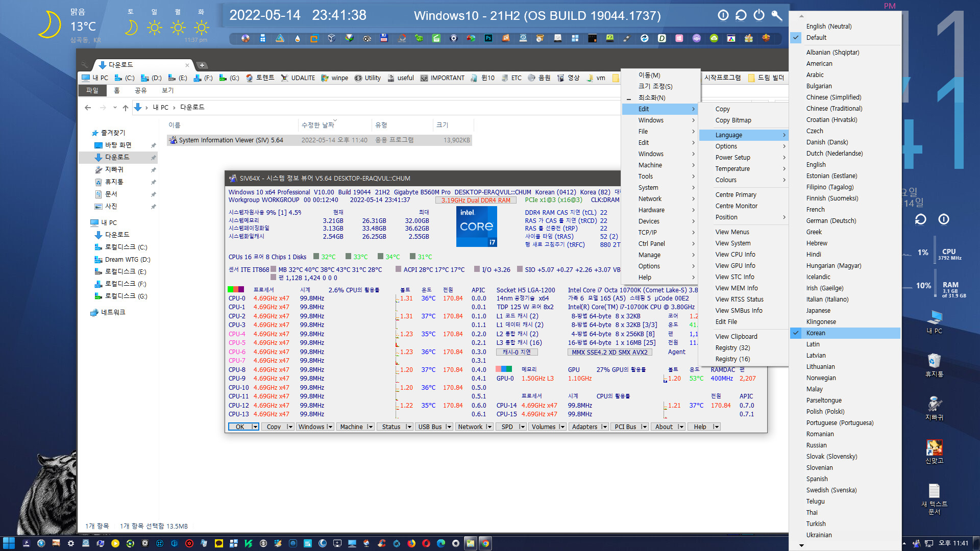Screen dimensions: 980x551
Task: Select Klingonese in the language list
Action: [x=845, y=322]
